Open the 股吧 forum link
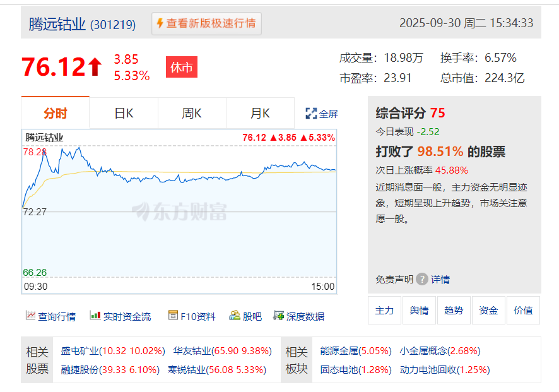Viewport: 559px width, 392px height. tap(252, 316)
